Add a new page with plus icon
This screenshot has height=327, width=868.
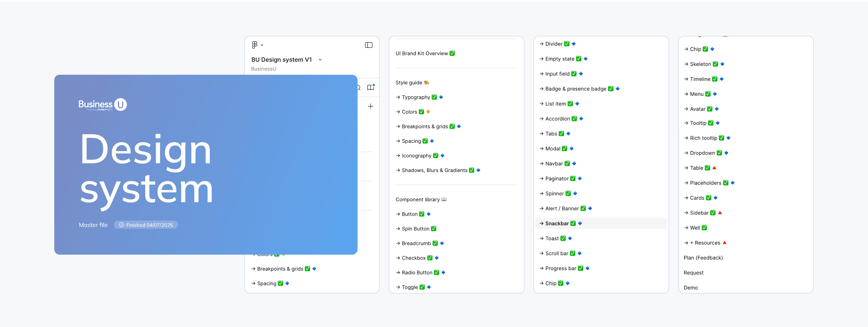(x=370, y=106)
